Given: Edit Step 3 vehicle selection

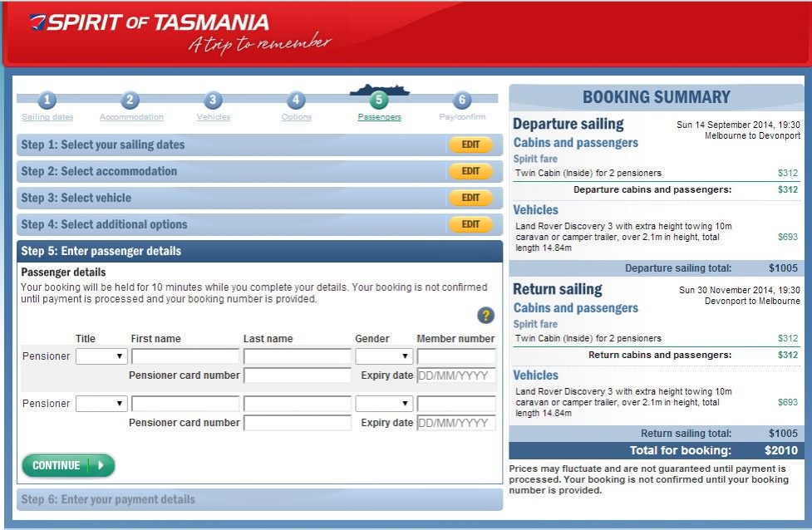Looking at the screenshot, I should coord(470,198).
